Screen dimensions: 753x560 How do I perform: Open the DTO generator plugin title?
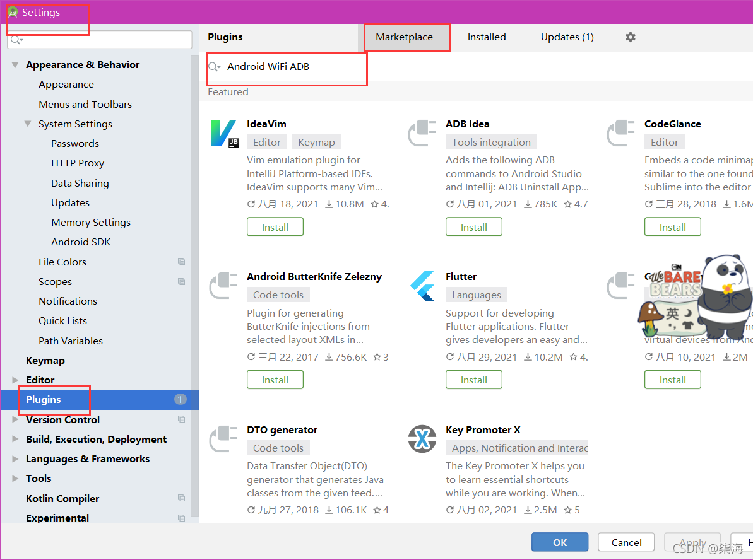282,429
